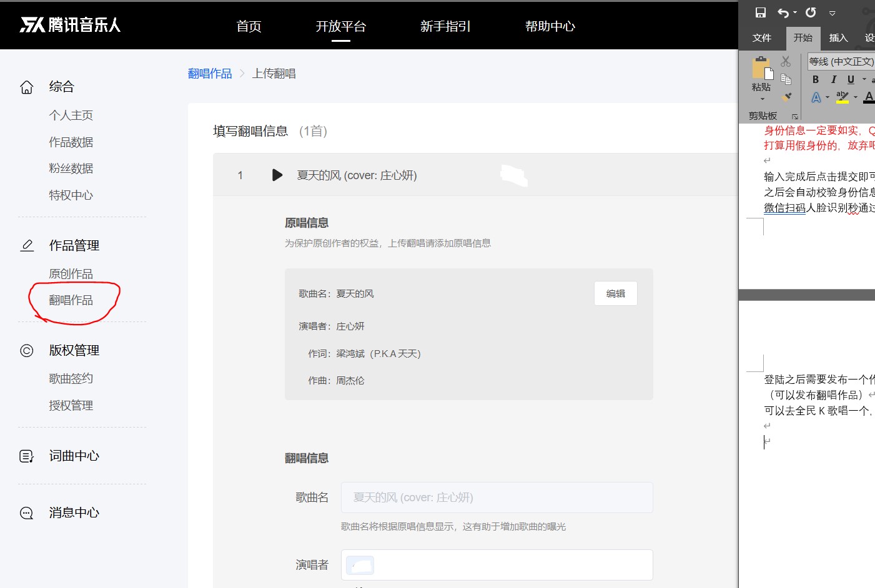The height and width of the screenshot is (588, 875).
Task: Click the 翻唱作品 breadcrumb link
Action: [x=210, y=74]
